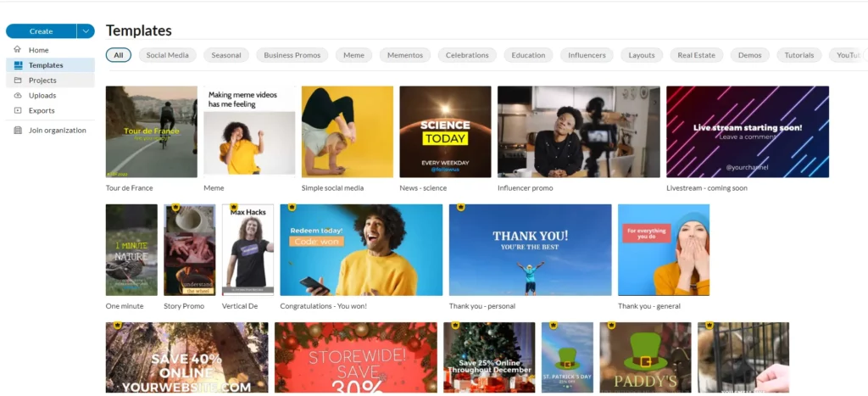Open the Influencer promo template thumbnail

578,131
